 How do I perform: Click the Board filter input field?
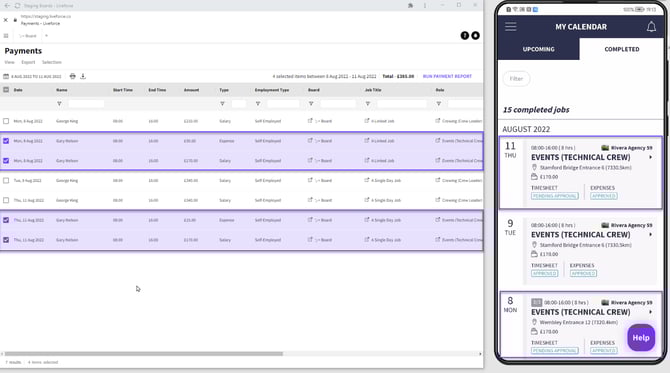pyautogui.click(x=338, y=104)
